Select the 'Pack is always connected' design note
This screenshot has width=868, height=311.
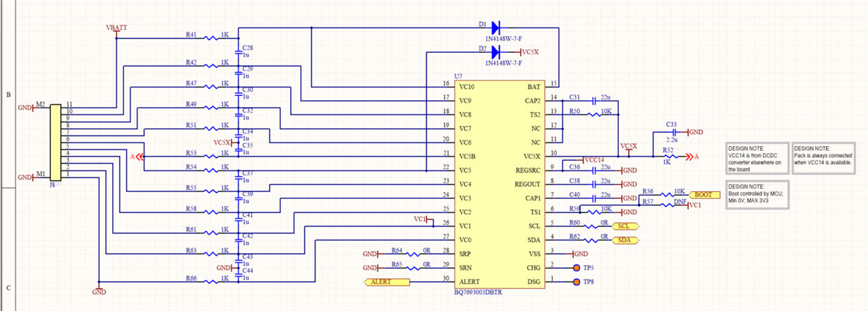[824, 159]
